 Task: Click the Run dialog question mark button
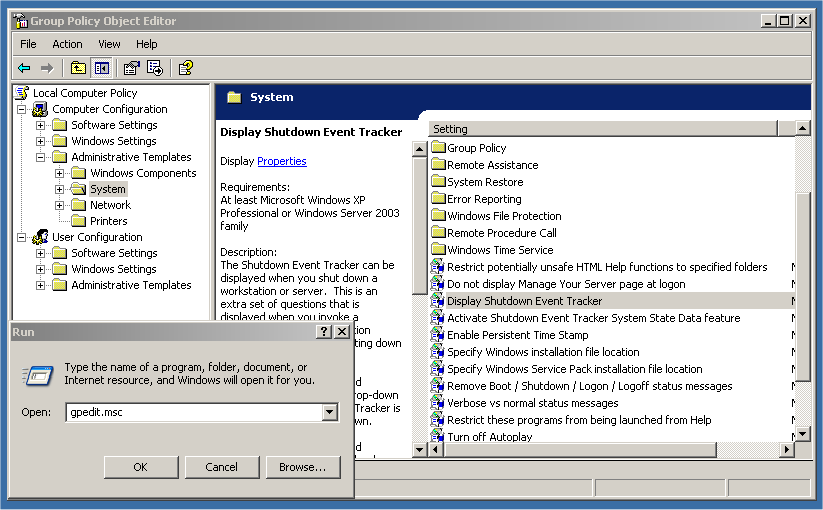click(324, 331)
